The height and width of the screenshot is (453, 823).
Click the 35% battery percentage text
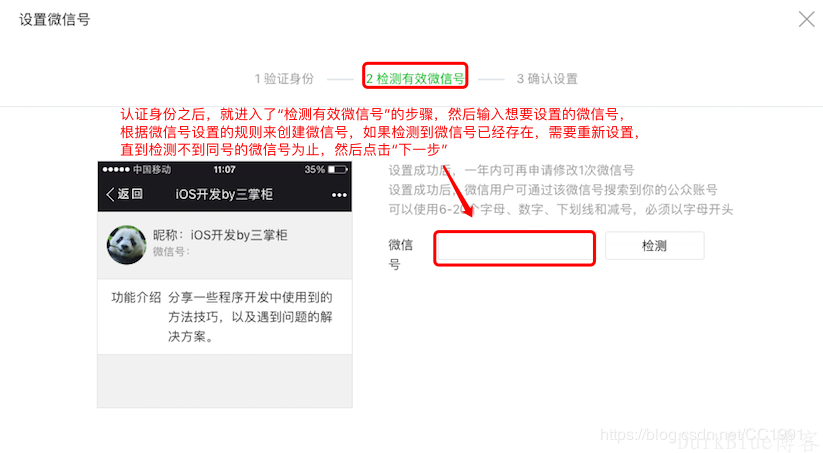(314, 170)
